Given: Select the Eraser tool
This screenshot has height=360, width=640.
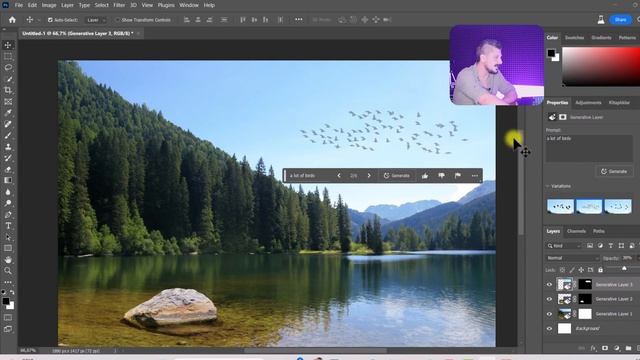Looking at the screenshot, I should tap(8, 169).
